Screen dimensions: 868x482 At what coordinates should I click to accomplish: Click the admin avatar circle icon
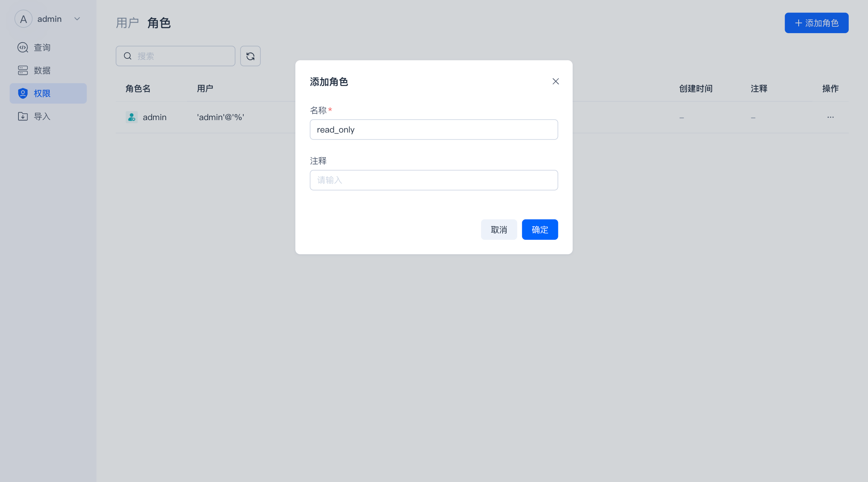point(23,19)
